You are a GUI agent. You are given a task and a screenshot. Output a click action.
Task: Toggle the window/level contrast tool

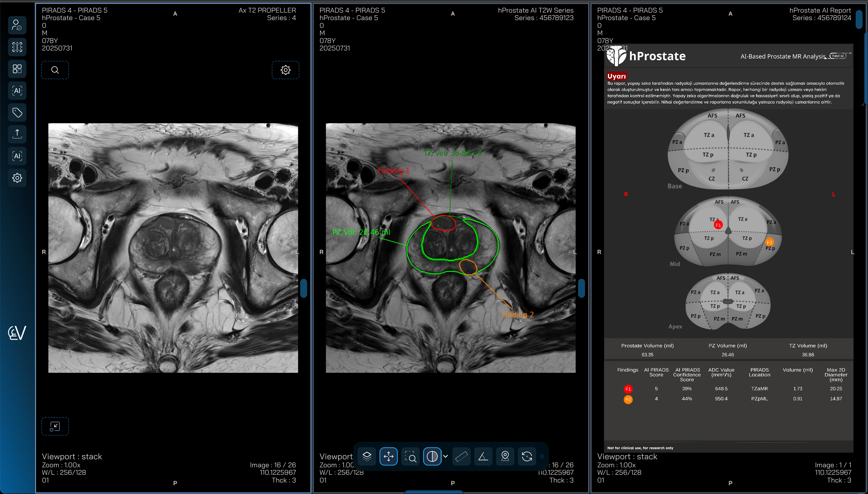(432, 456)
